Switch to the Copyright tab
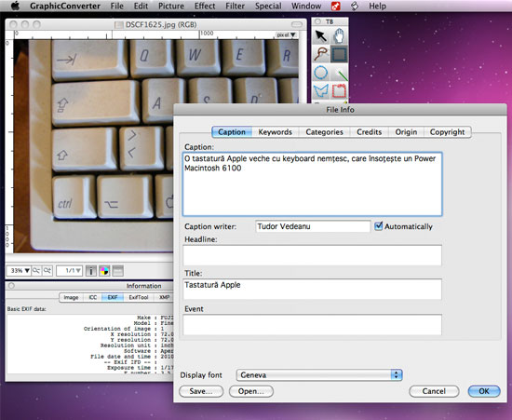 tap(447, 132)
